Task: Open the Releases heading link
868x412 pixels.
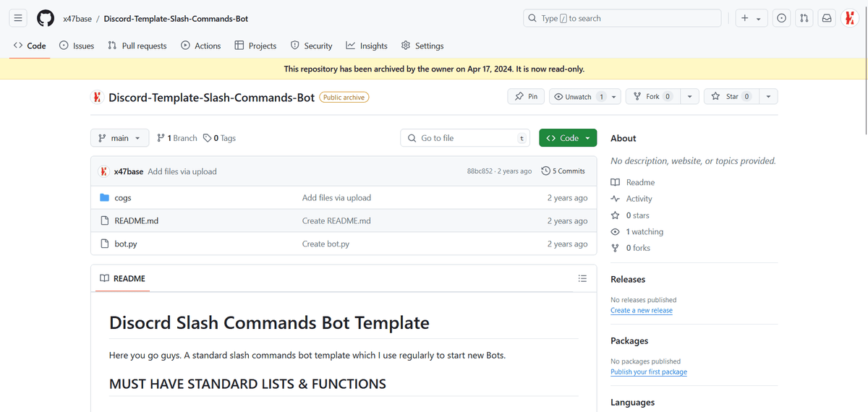Action: click(628, 279)
